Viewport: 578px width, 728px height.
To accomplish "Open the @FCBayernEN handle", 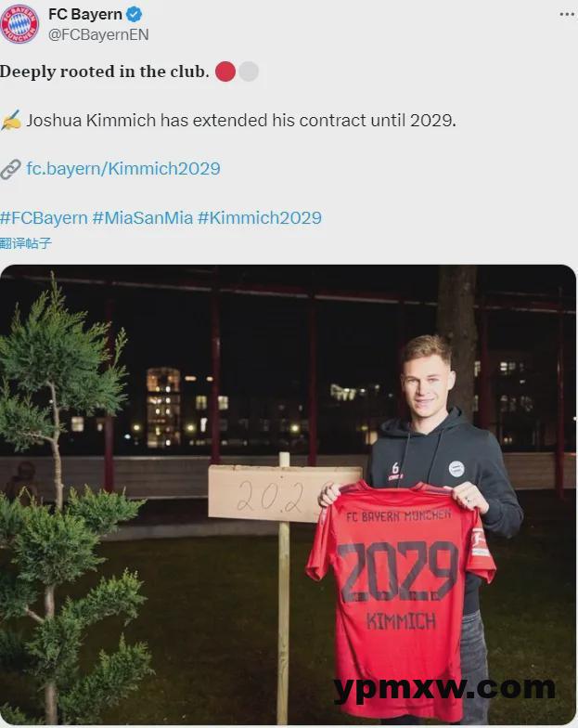I will click(x=98, y=35).
